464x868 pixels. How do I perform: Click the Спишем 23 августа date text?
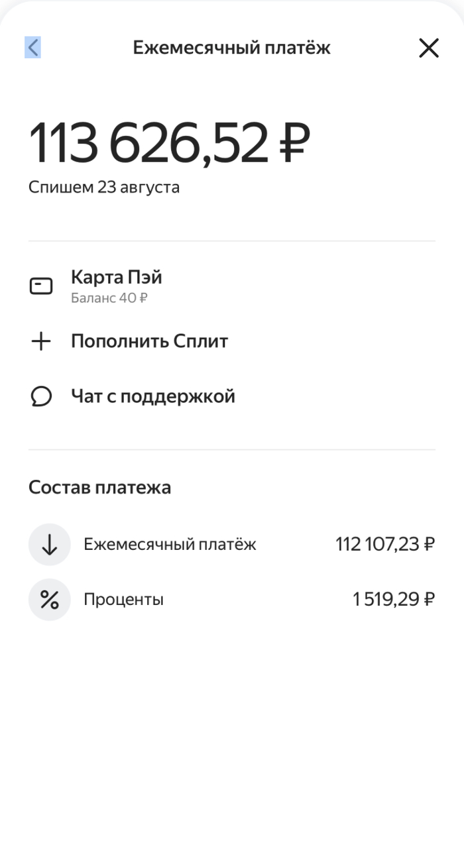[104, 188]
